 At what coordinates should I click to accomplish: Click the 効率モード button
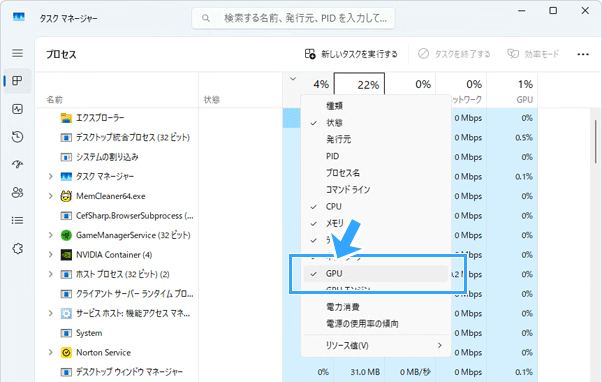[533, 54]
